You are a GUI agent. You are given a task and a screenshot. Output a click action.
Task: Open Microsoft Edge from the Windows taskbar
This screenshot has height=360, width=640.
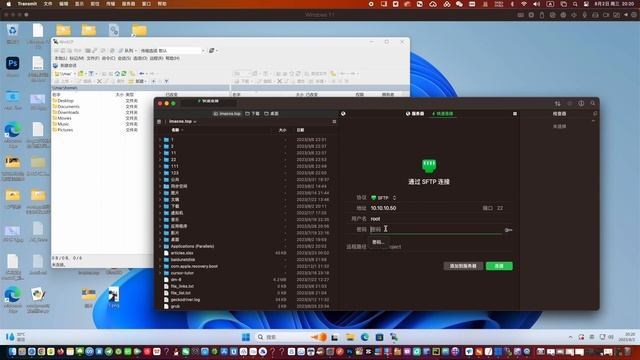click(364, 337)
